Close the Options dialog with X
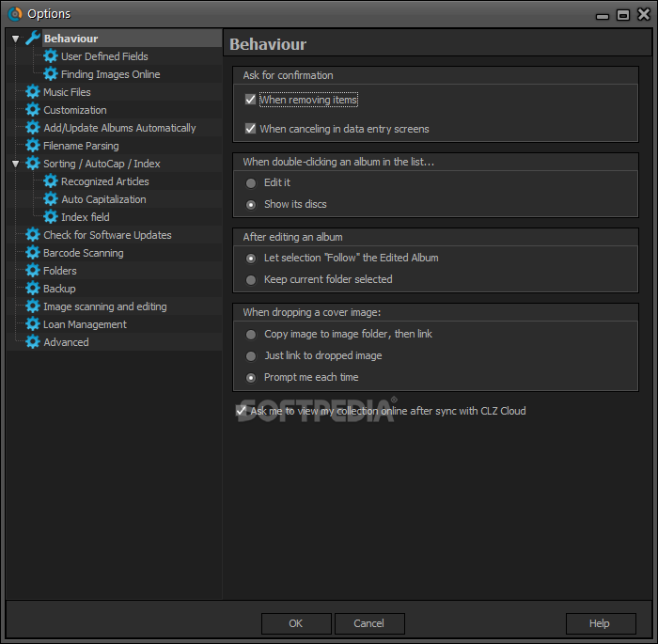Screen dimensions: 658x644 coord(644,14)
